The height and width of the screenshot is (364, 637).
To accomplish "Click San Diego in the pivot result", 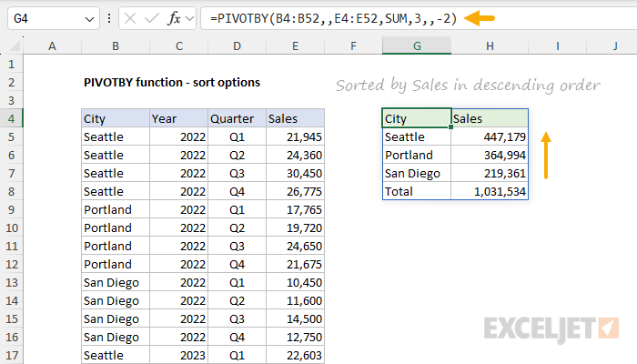I will pos(417,174).
